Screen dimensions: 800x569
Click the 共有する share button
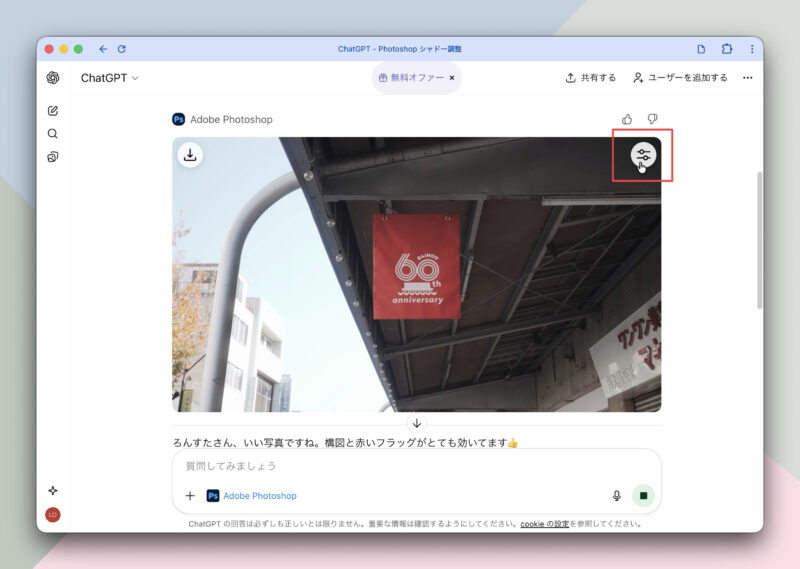(590, 78)
